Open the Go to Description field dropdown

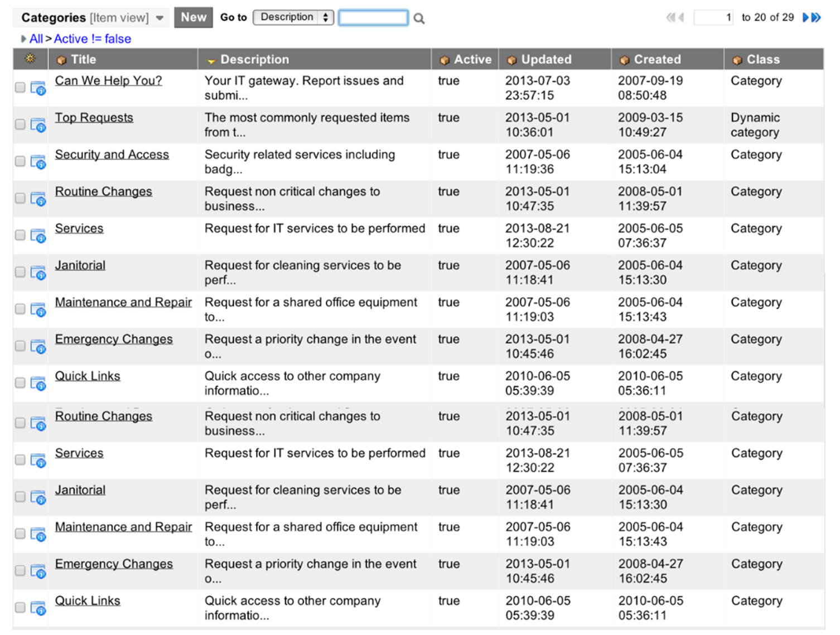(x=293, y=17)
